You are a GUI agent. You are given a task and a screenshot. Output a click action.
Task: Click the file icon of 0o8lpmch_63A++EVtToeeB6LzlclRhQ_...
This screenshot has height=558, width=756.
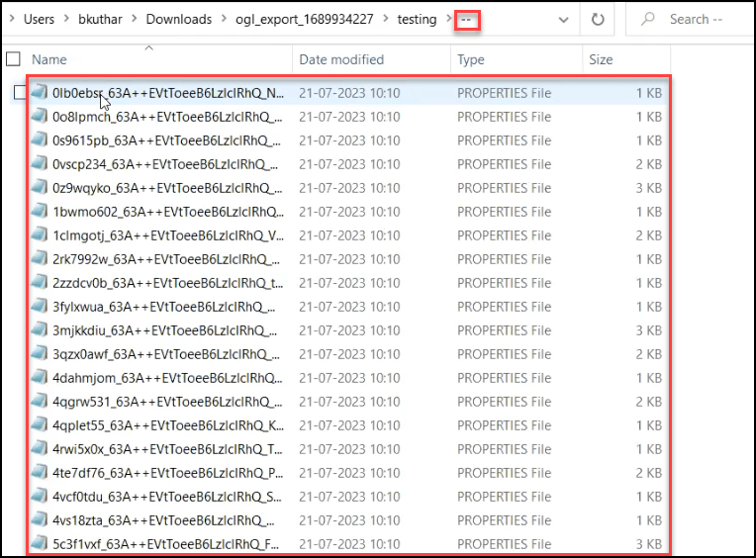click(40, 116)
